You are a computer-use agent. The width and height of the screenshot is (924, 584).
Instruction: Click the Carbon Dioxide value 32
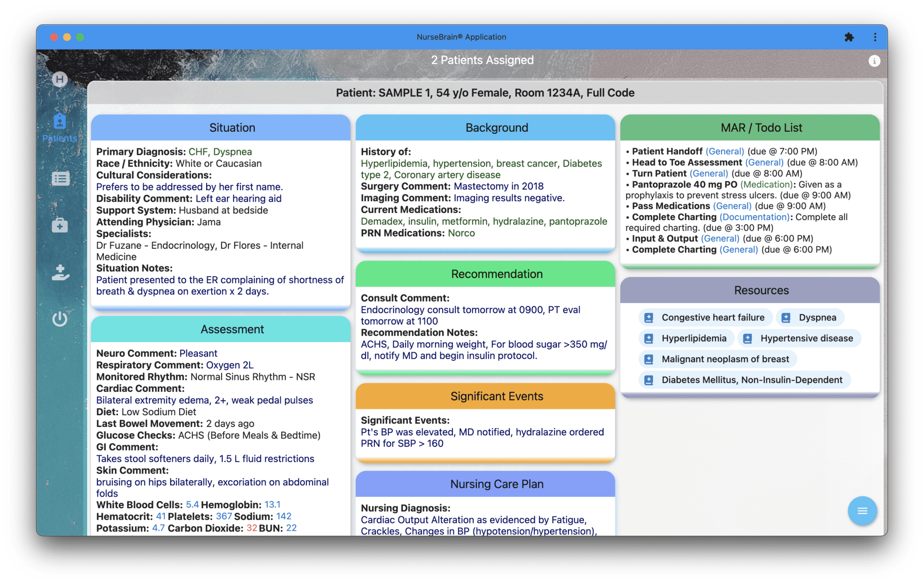coord(252,528)
